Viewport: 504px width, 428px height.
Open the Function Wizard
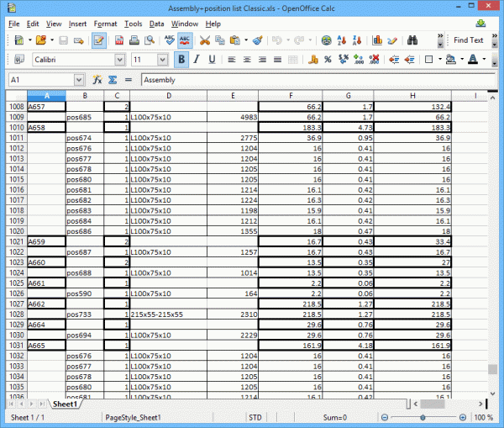click(97, 80)
